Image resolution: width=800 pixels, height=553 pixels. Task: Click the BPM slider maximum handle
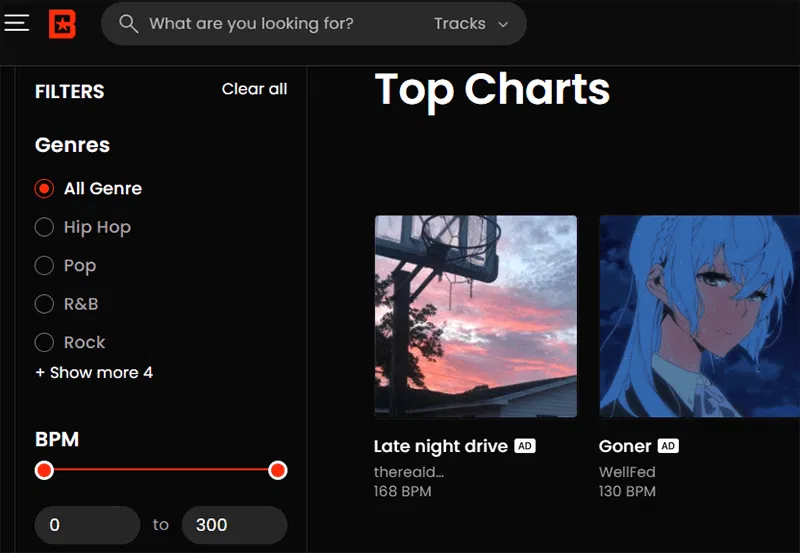[278, 470]
